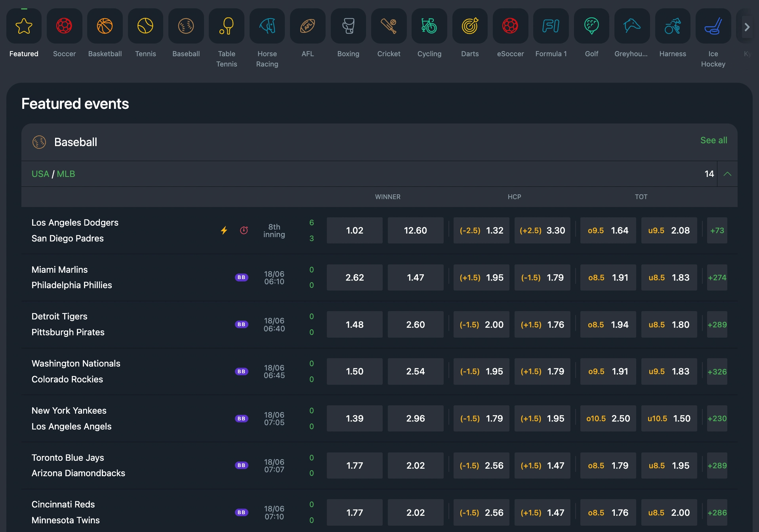Open the Table Tennis paddle icon
This screenshot has width=759, height=532.
tap(227, 26)
